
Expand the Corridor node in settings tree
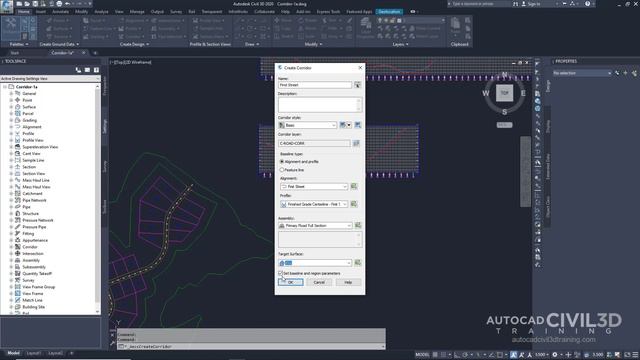click(11, 247)
